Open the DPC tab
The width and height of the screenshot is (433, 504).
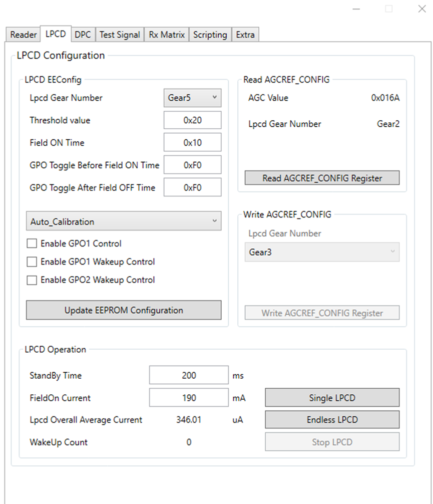tap(83, 35)
